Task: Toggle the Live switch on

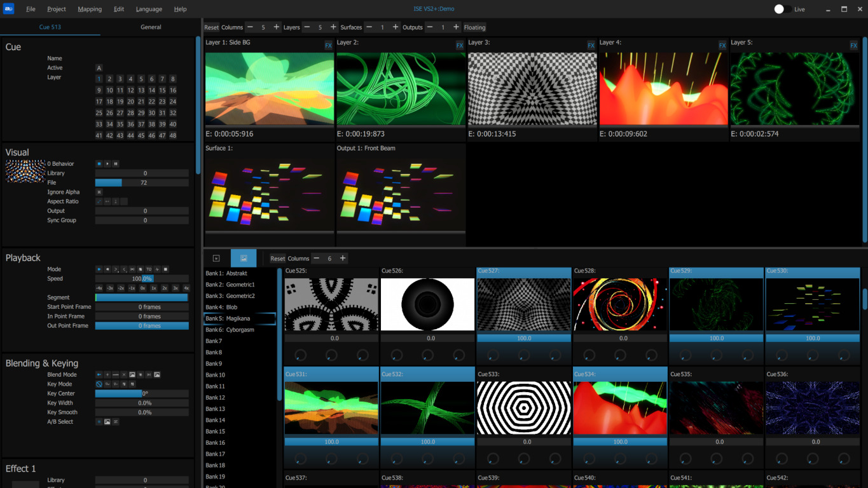Action: click(782, 9)
